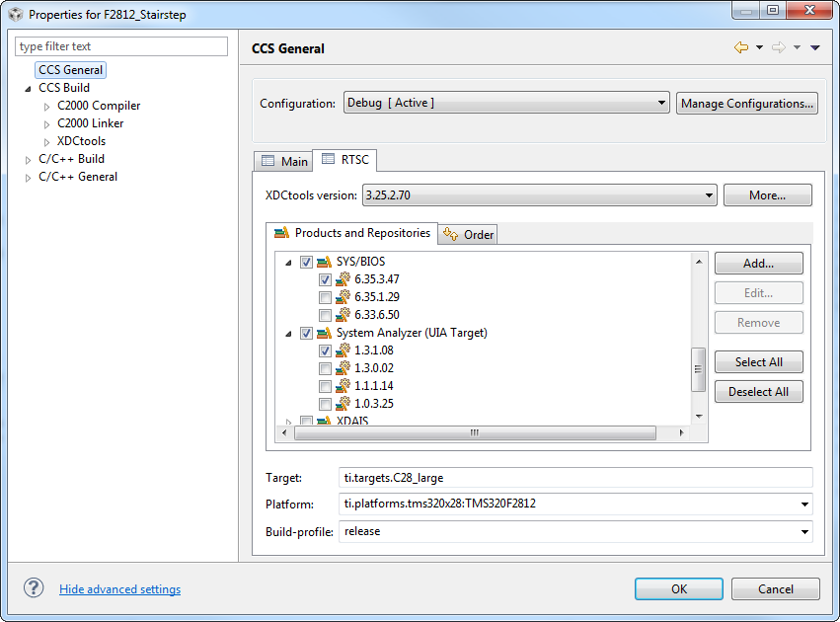Open the back history dropdown arrow

click(x=759, y=47)
